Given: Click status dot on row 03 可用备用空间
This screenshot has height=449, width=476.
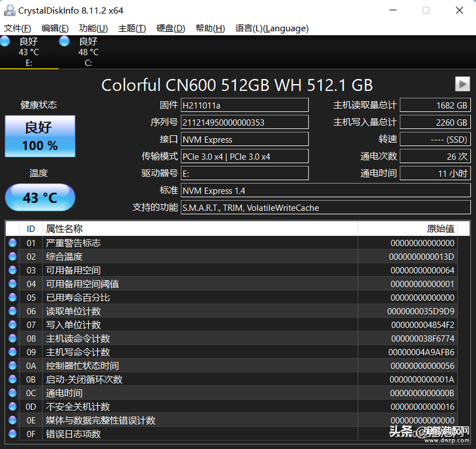Looking at the screenshot, I should 12,270.
